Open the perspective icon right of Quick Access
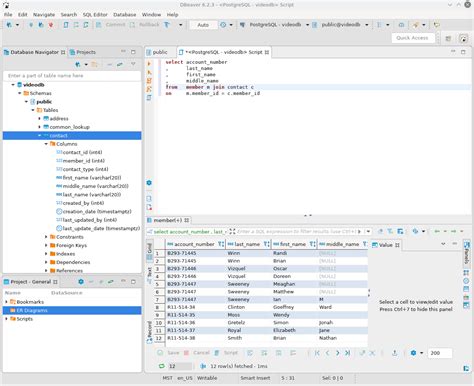The height and width of the screenshot is (386, 474). click(x=448, y=39)
